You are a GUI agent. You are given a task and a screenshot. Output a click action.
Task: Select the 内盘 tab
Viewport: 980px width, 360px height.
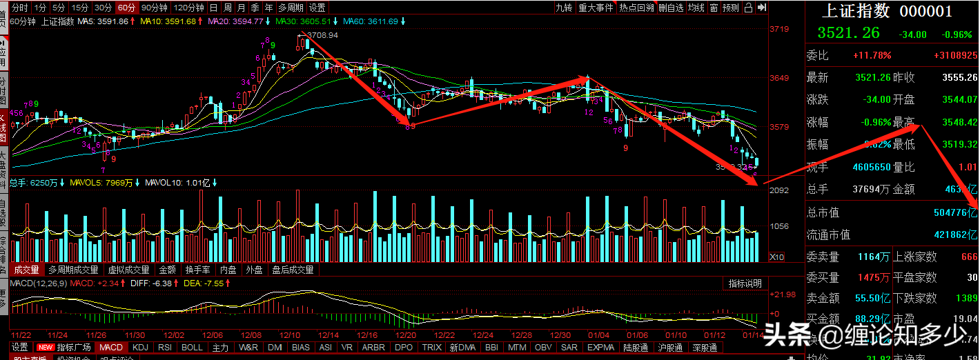(x=228, y=270)
